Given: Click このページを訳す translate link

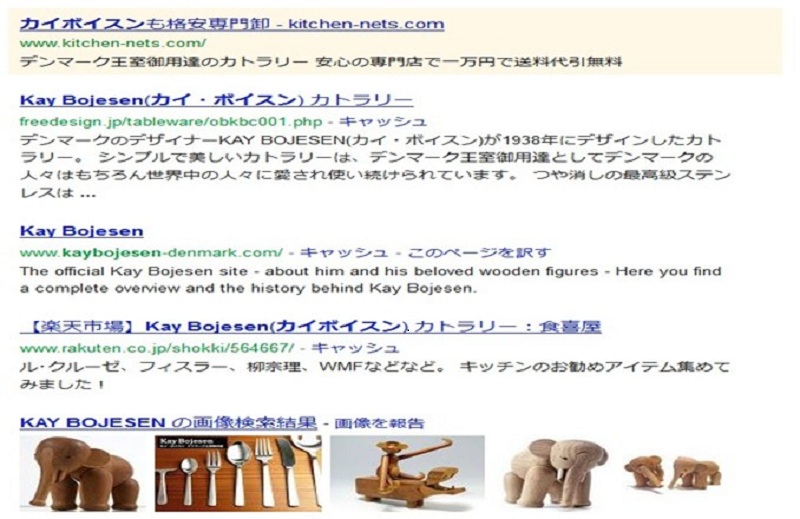Looking at the screenshot, I should pos(480,253).
